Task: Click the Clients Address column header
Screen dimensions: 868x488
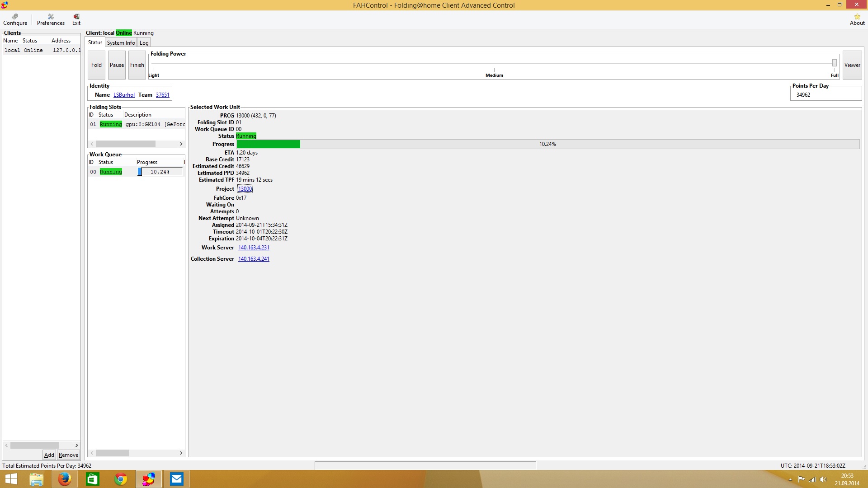Action: tap(61, 41)
